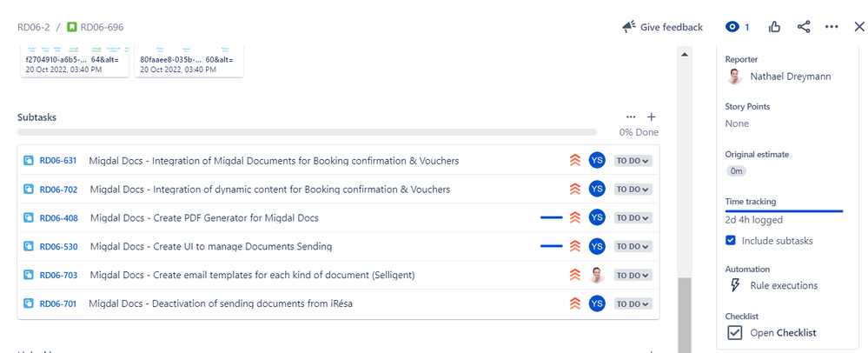This screenshot has height=353, width=868.
Task: Click the YS assignee avatar on RD06-530
Action: pyautogui.click(x=597, y=247)
